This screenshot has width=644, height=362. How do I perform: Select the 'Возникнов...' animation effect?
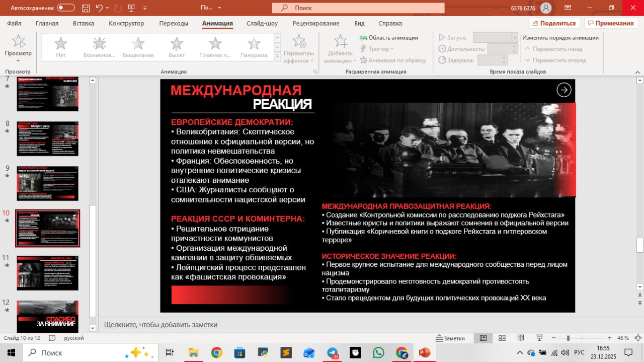click(x=100, y=47)
